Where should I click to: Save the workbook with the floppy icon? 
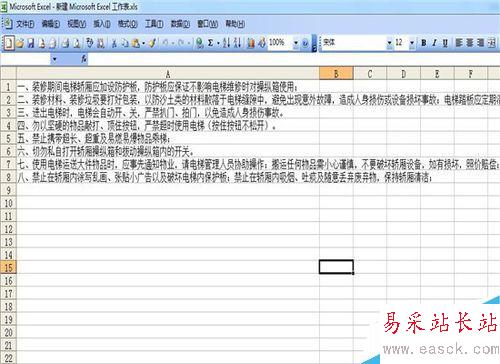coord(31,43)
